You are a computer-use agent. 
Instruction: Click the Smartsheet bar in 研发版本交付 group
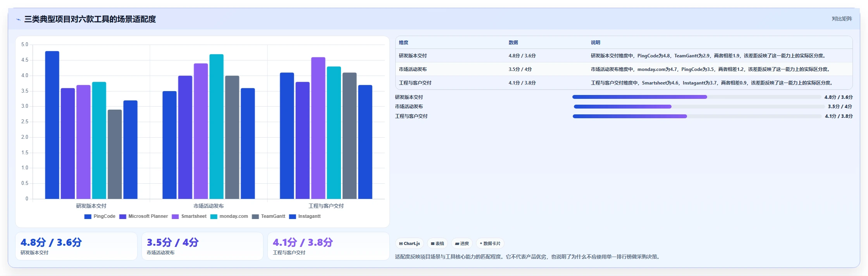coord(83,142)
